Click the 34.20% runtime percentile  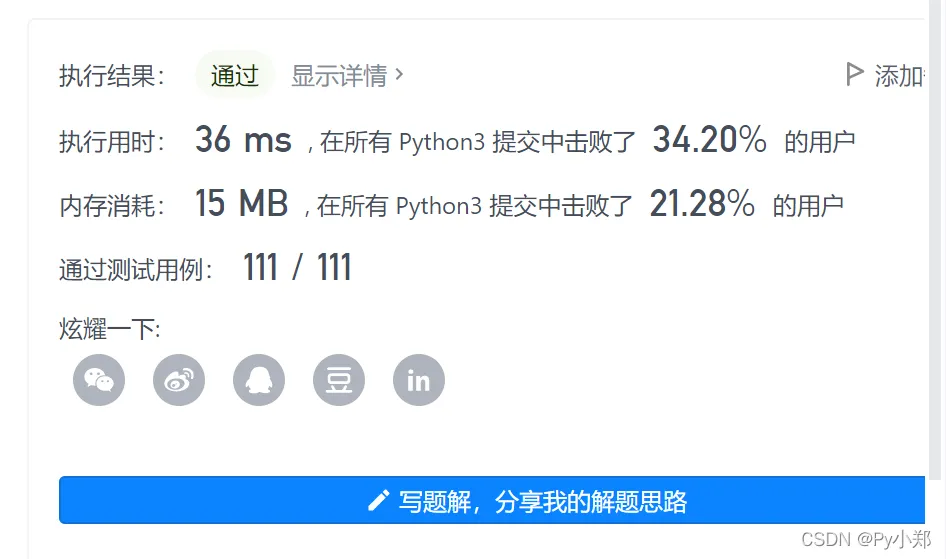(709, 141)
